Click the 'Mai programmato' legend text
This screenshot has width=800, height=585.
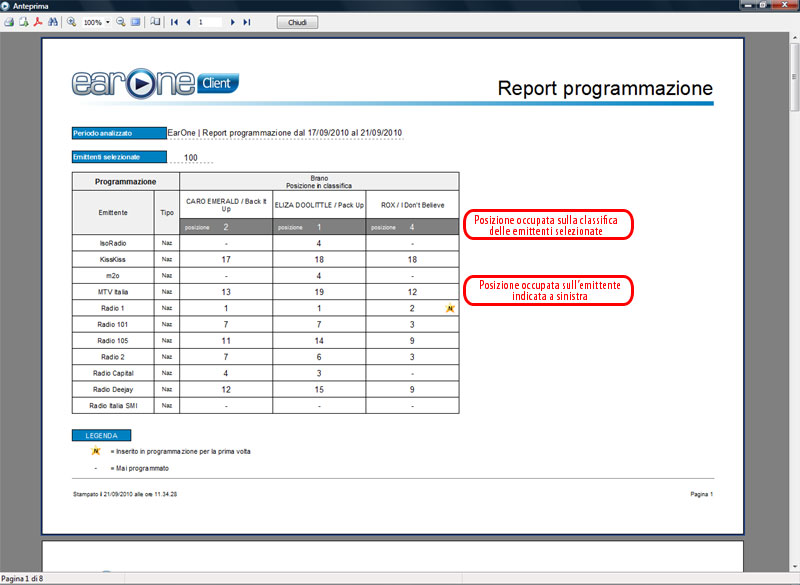[x=142, y=468]
